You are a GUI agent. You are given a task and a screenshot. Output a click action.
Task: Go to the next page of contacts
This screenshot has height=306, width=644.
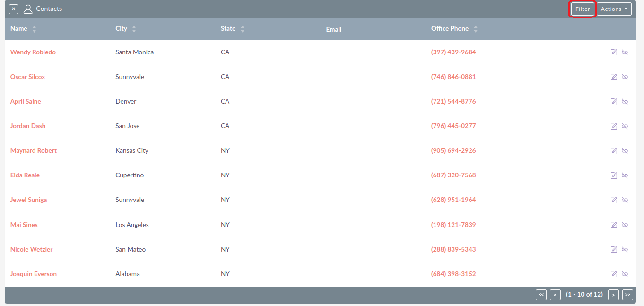point(613,295)
